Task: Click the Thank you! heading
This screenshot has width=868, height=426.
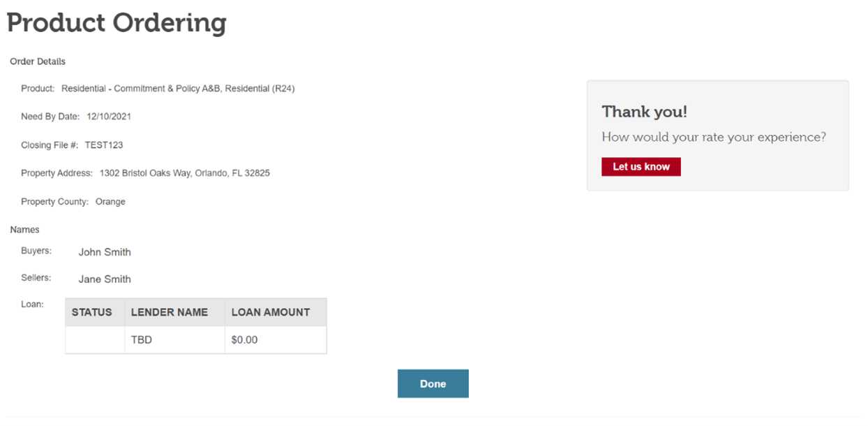Action: (x=644, y=112)
